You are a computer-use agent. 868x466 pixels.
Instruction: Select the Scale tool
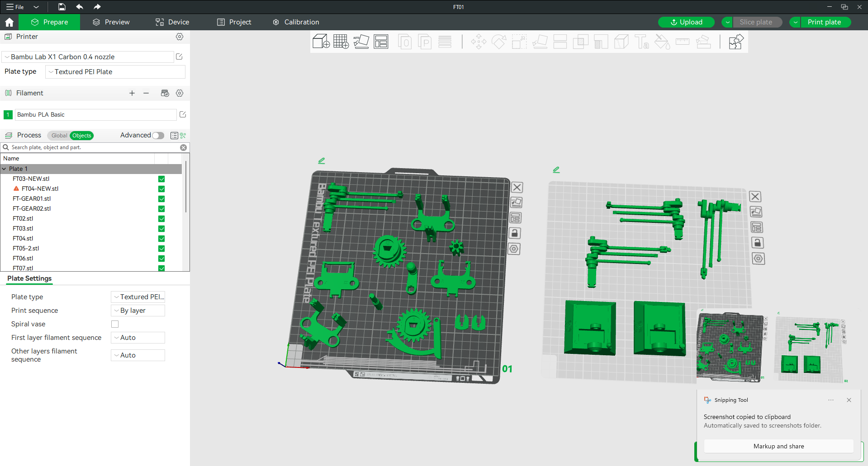519,42
